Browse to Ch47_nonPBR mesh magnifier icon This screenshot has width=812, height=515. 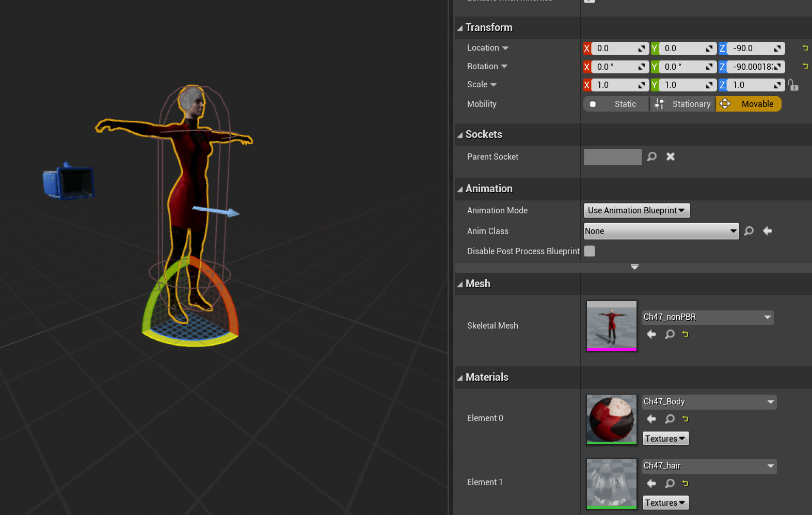(670, 334)
